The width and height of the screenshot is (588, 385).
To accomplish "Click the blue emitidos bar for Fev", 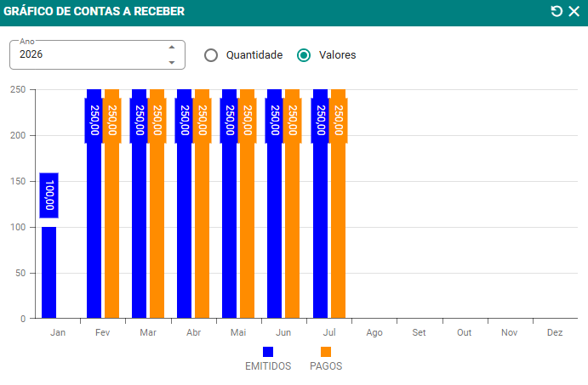I will click(94, 238).
